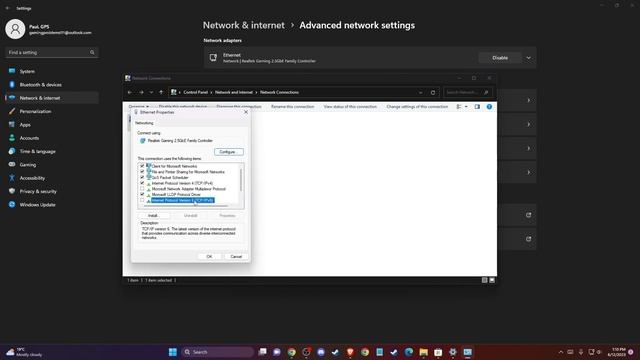Select the Networking tab in Ethernet Properties
640x360 pixels.
coord(144,123)
